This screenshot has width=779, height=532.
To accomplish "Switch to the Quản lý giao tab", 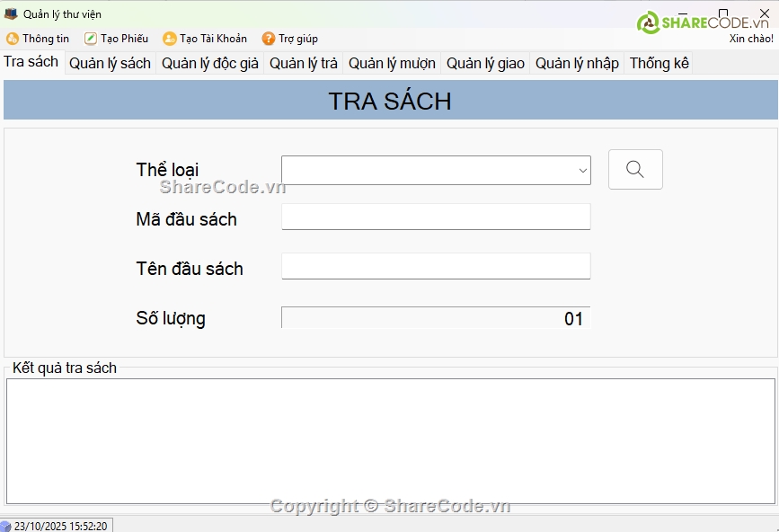I will point(485,63).
